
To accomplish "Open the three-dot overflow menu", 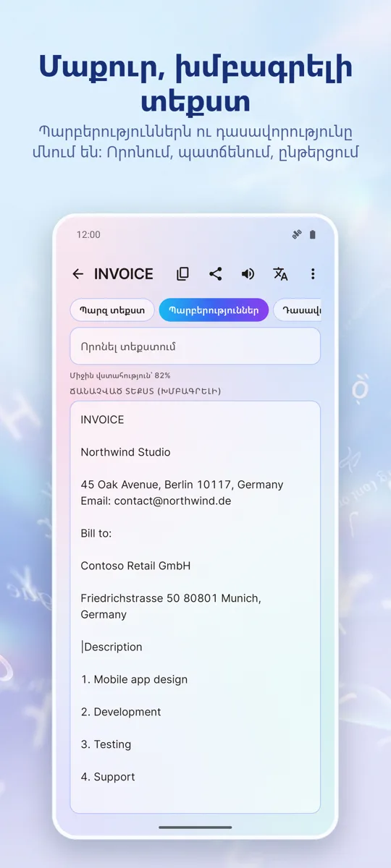I will [x=313, y=274].
